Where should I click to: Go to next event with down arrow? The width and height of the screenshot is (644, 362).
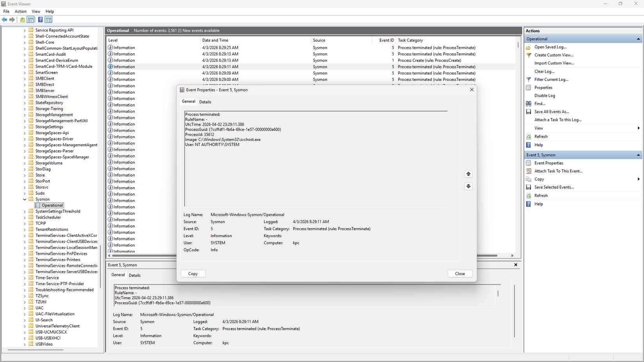(468, 186)
